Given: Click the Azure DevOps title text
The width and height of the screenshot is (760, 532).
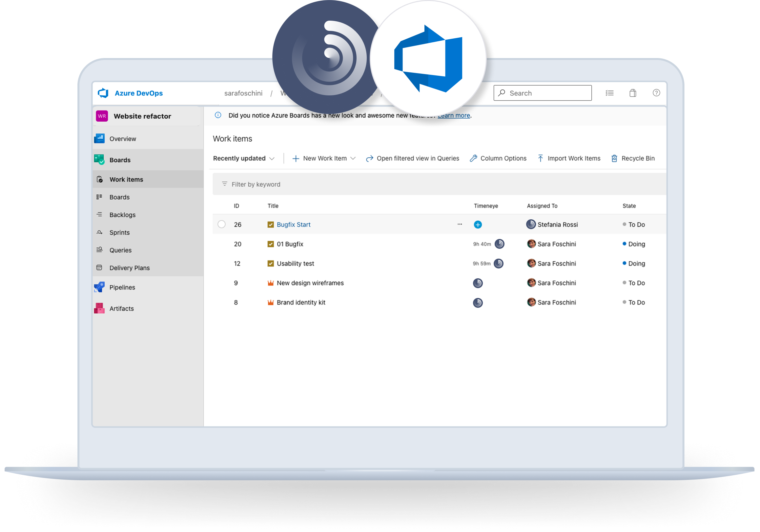Looking at the screenshot, I should (x=139, y=93).
